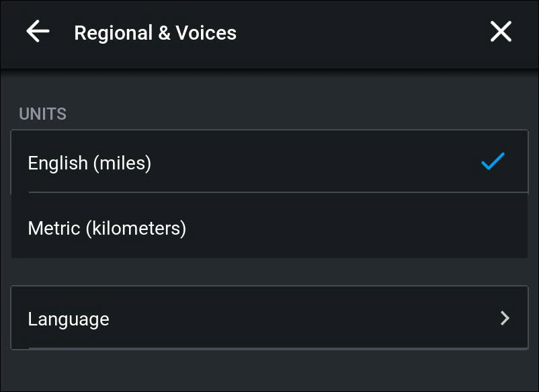The height and width of the screenshot is (392, 539).
Task: Tap the Metric (kilometers) label text
Action: tap(107, 228)
